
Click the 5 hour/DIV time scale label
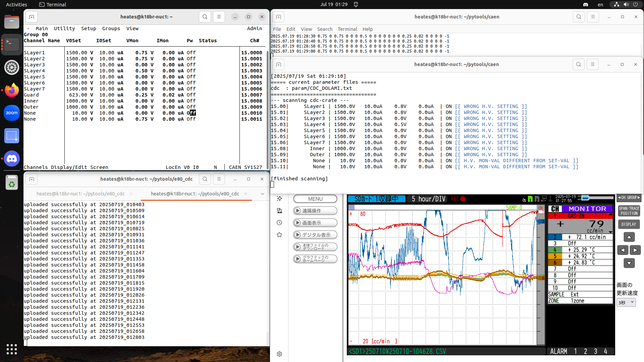tap(428, 199)
